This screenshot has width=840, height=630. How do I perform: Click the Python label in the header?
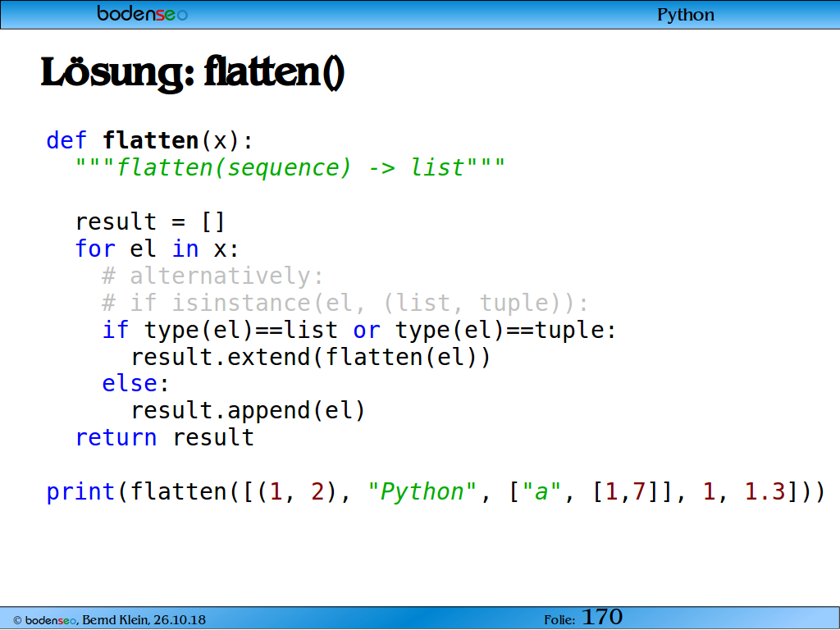[x=685, y=15]
